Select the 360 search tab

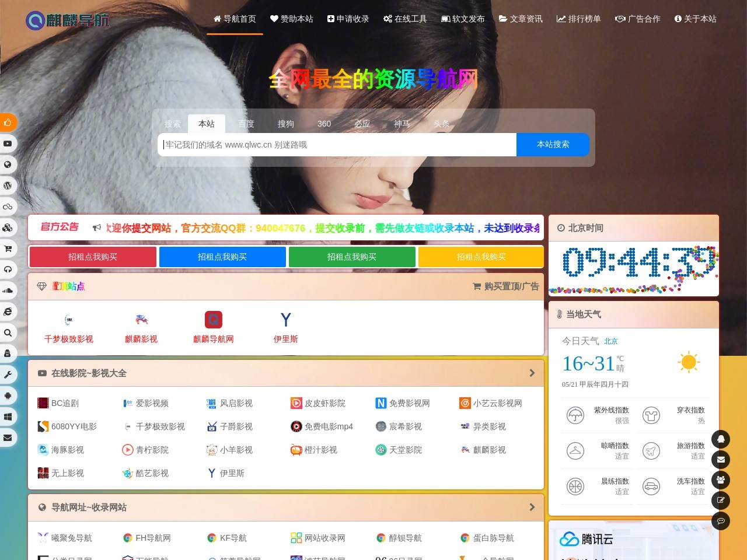click(x=324, y=124)
